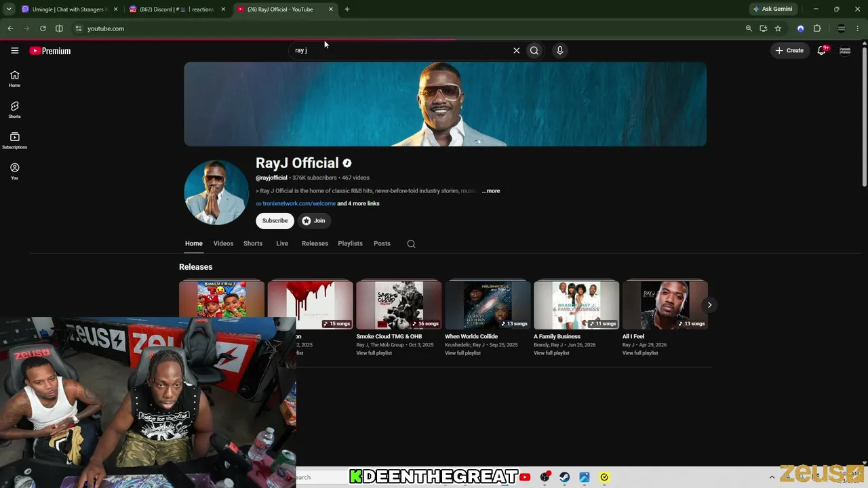This screenshot has width=868, height=488.
Task: Open the YouTube app taskbar icon
Action: [525, 477]
